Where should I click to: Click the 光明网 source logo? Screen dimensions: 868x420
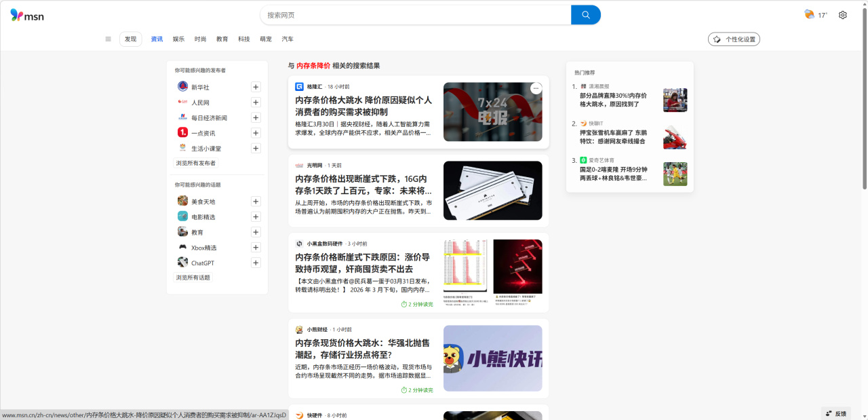299,166
